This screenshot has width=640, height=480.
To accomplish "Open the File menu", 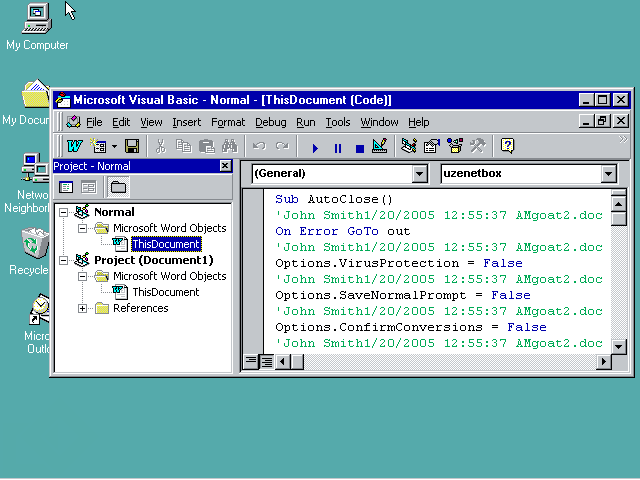I will [94, 122].
